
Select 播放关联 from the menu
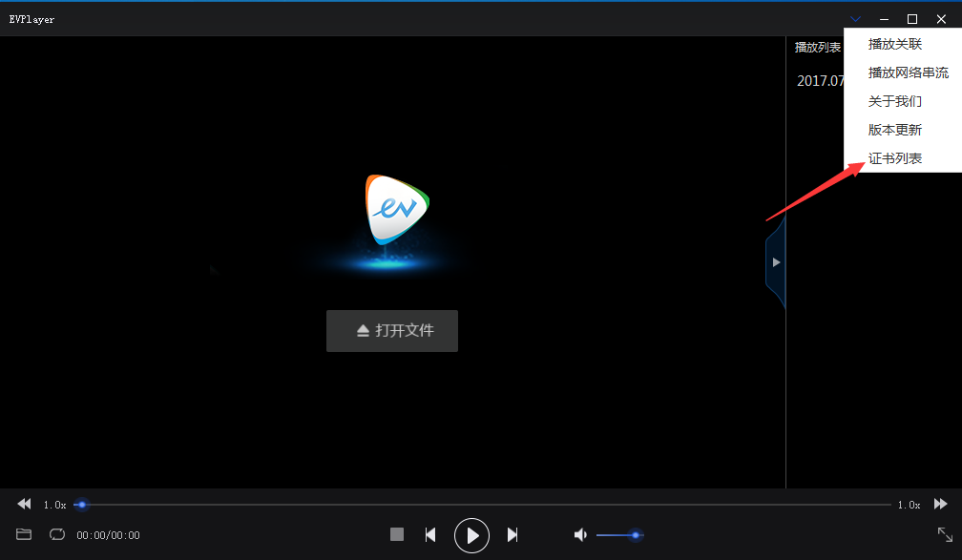point(895,44)
